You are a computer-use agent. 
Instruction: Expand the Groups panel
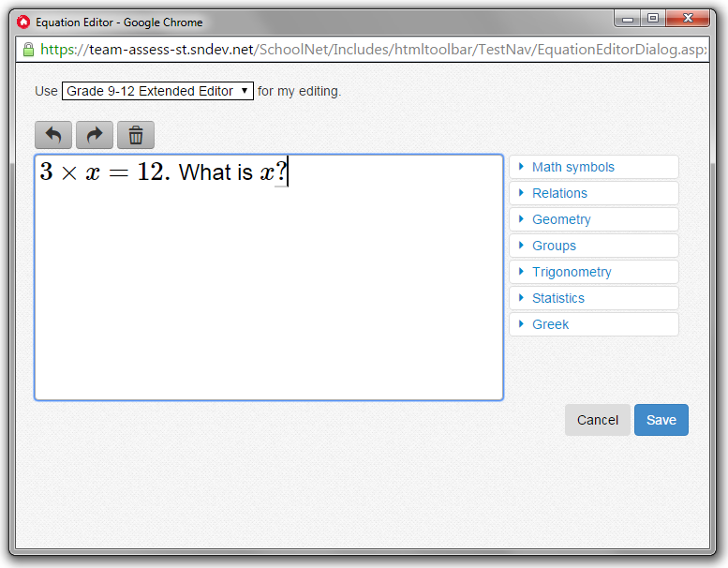(x=593, y=246)
